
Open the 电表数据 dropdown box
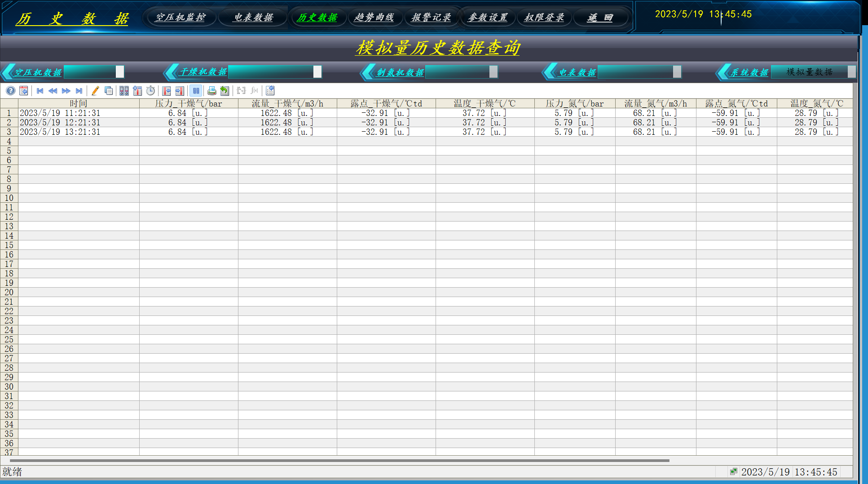tap(639, 72)
